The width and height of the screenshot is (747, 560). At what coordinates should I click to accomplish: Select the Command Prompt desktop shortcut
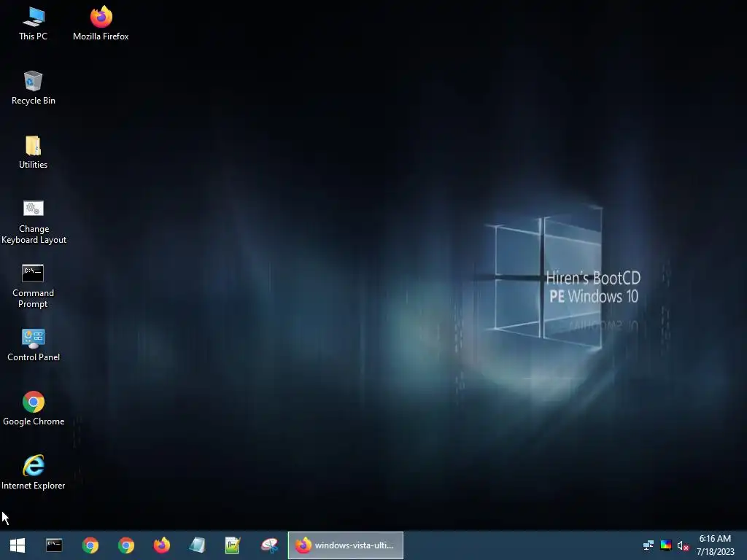pos(33,286)
